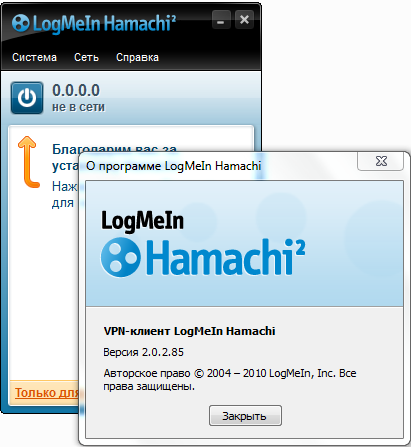Click the orange upward arrow icon

pos(28,162)
